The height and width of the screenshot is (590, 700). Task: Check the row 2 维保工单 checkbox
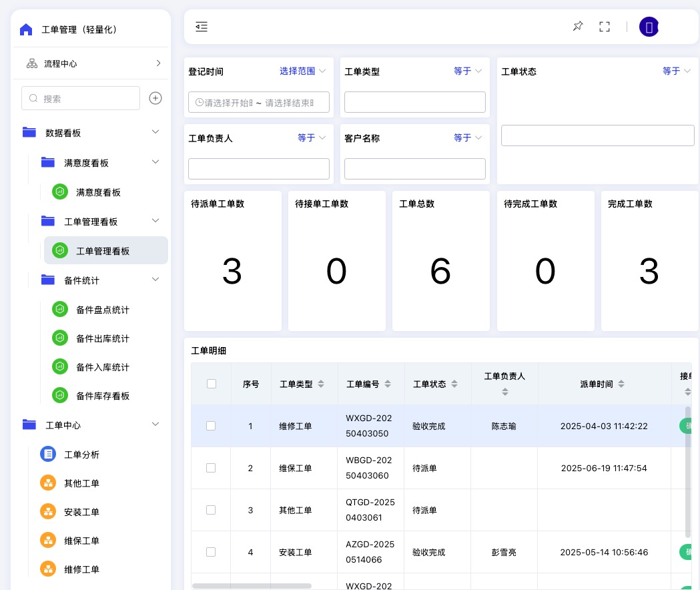pyautogui.click(x=211, y=468)
